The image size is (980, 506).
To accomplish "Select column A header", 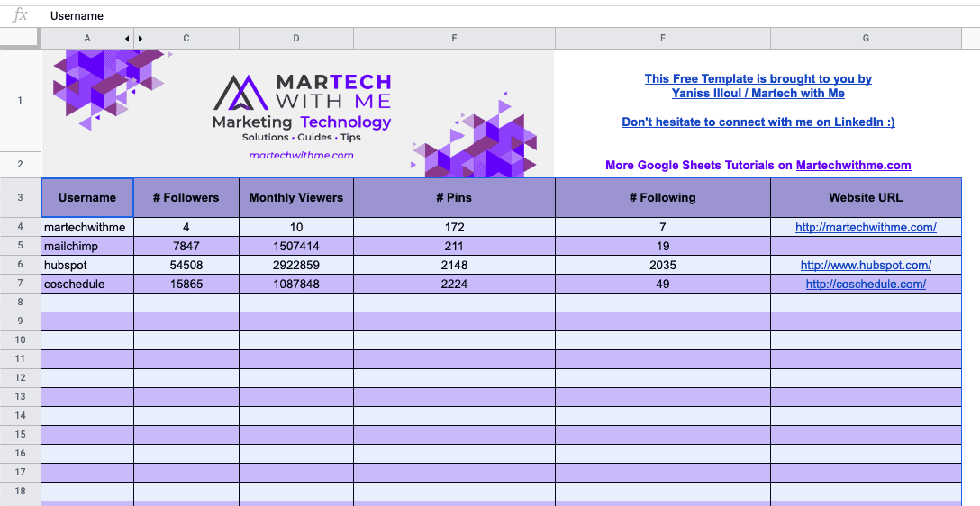I will coord(87,39).
